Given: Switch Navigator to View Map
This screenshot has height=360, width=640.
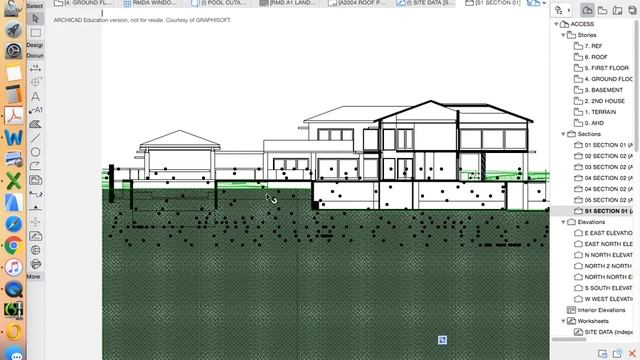Looking at the screenshot, I should (x=602, y=10).
